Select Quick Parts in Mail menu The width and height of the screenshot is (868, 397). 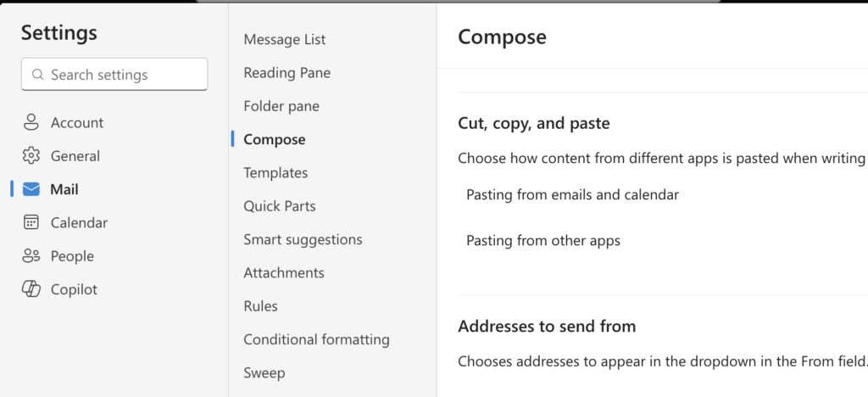tap(280, 206)
